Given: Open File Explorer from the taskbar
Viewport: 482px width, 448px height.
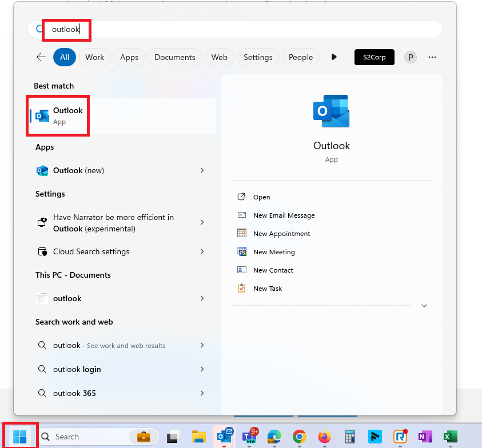Looking at the screenshot, I should tap(198, 437).
